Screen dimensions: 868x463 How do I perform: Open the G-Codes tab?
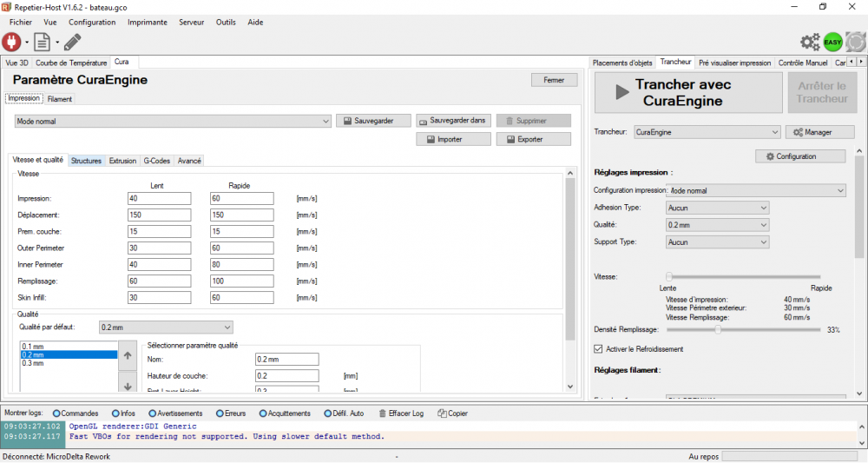[x=156, y=161]
